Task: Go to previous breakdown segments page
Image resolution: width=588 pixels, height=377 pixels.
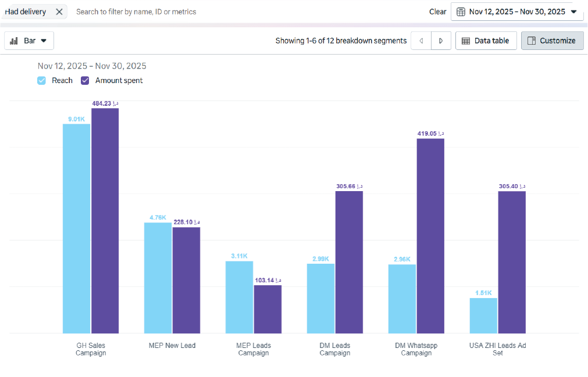Action: pos(421,41)
